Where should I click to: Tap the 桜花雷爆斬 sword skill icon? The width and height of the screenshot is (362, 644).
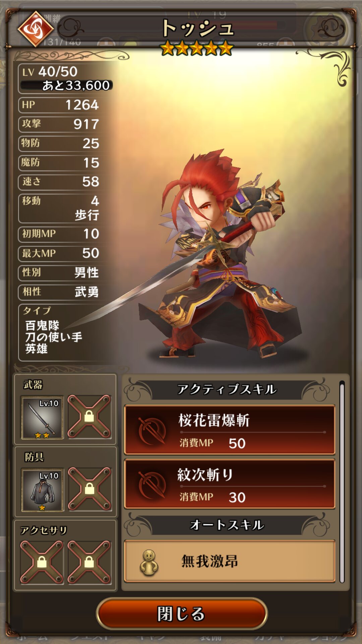click(x=152, y=431)
